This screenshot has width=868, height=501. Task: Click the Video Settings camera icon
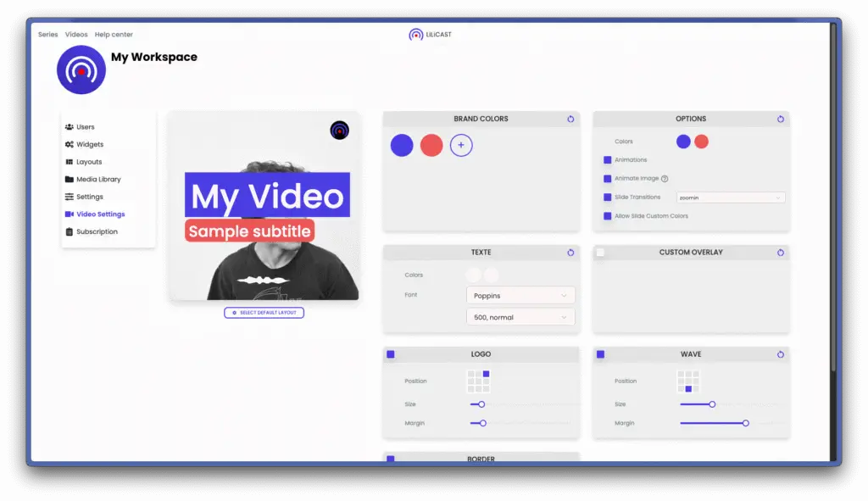(70, 214)
